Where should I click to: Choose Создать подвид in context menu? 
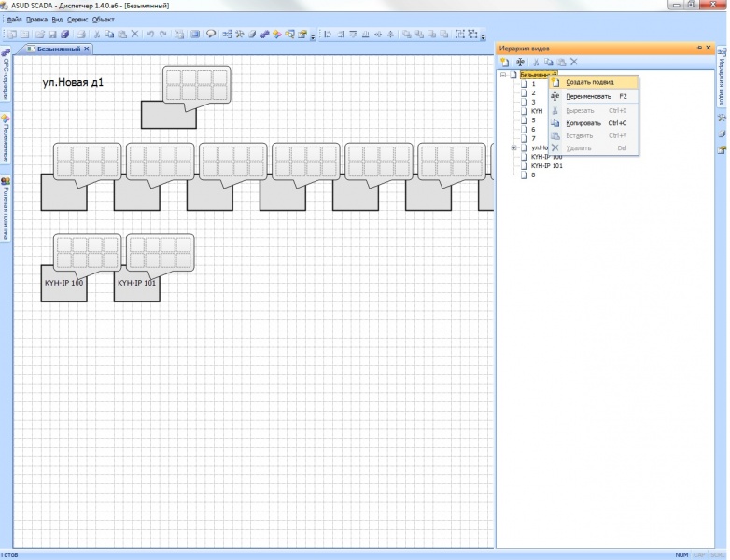(589, 82)
